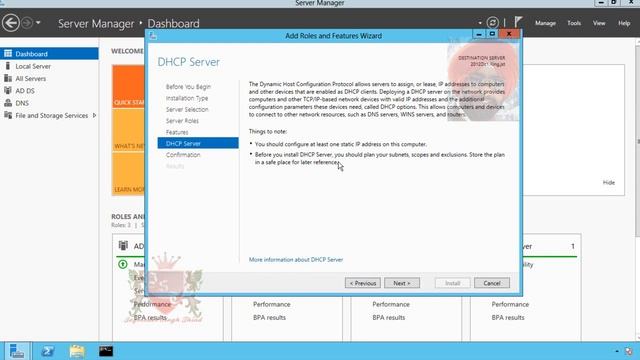Click the Cancel button in the wizard

click(x=492, y=283)
